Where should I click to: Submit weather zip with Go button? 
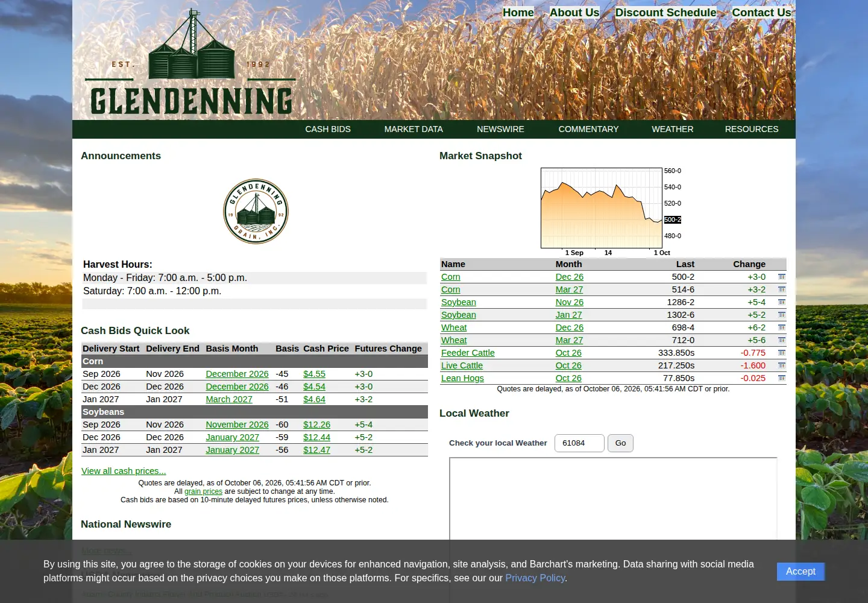point(620,443)
